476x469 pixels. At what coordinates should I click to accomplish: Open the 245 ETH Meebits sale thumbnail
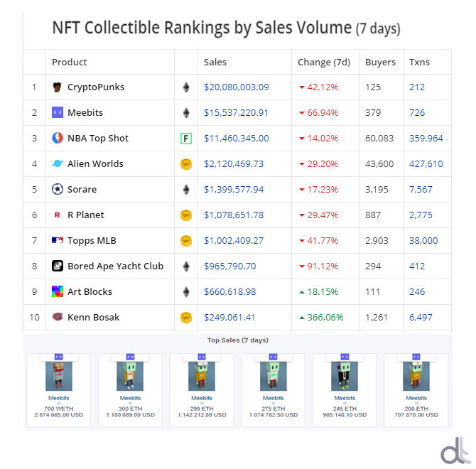[345, 376]
